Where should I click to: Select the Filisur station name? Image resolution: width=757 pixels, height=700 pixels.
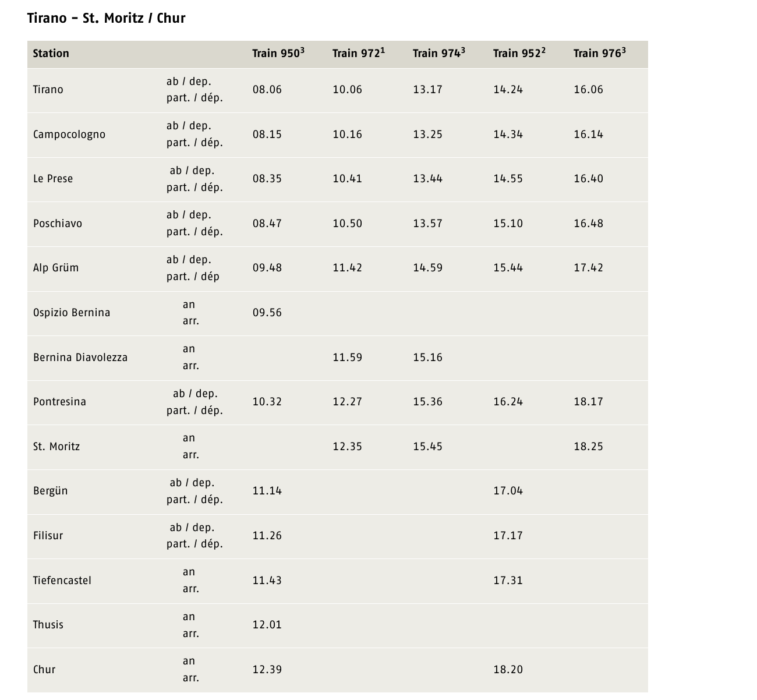48,536
